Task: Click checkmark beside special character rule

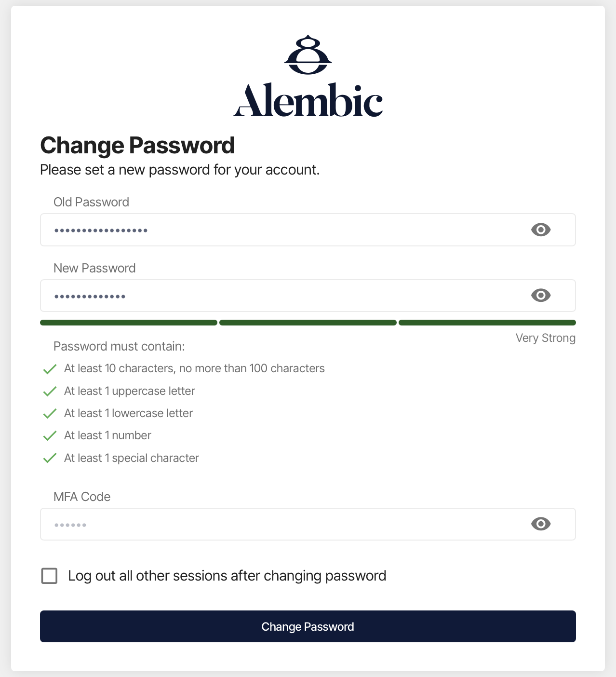Action: click(50, 458)
